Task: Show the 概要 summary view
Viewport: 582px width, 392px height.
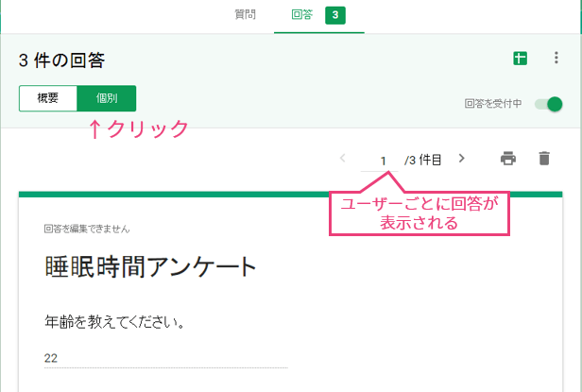Action: pyautogui.click(x=47, y=98)
